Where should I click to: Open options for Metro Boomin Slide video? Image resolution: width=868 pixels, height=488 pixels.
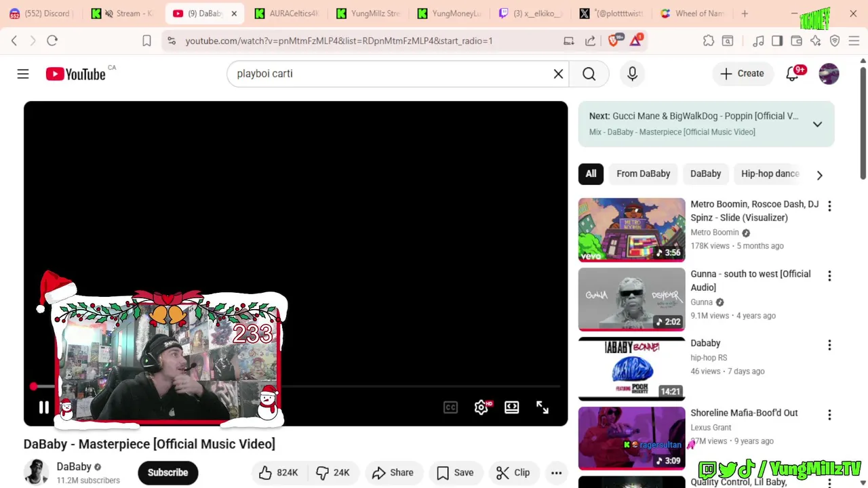coord(829,206)
